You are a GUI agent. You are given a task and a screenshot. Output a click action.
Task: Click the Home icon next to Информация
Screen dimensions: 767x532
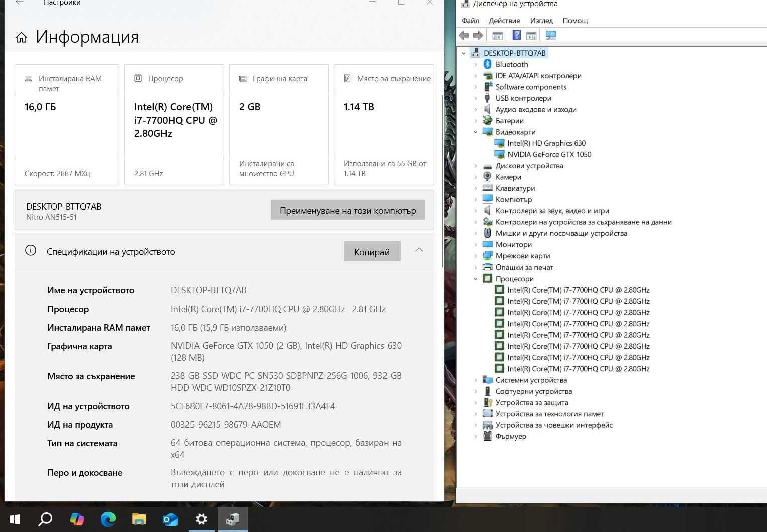pos(21,37)
